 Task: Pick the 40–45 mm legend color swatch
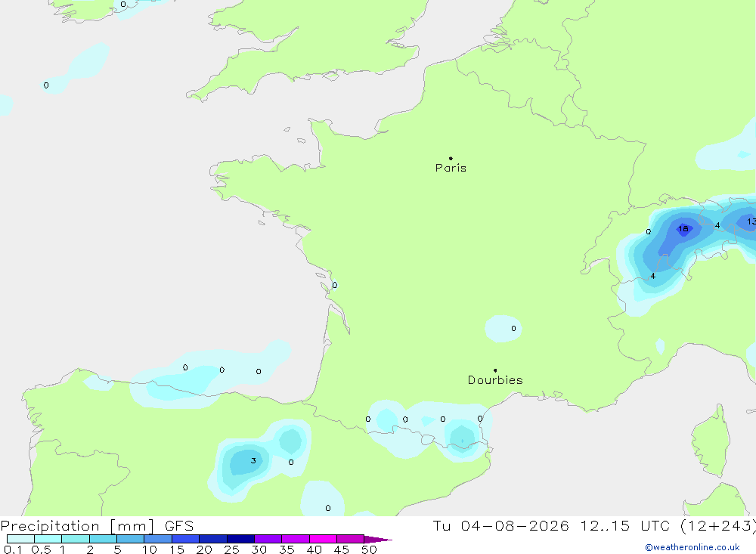click(x=323, y=539)
